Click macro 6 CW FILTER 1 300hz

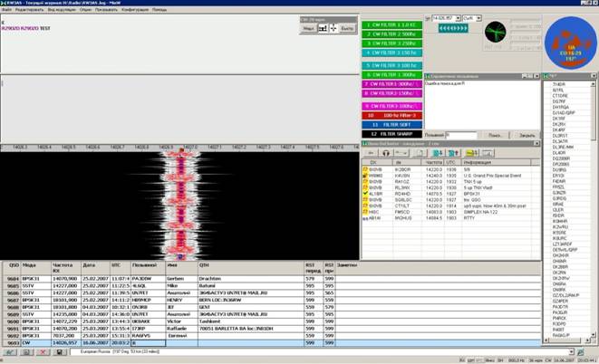coord(392,75)
